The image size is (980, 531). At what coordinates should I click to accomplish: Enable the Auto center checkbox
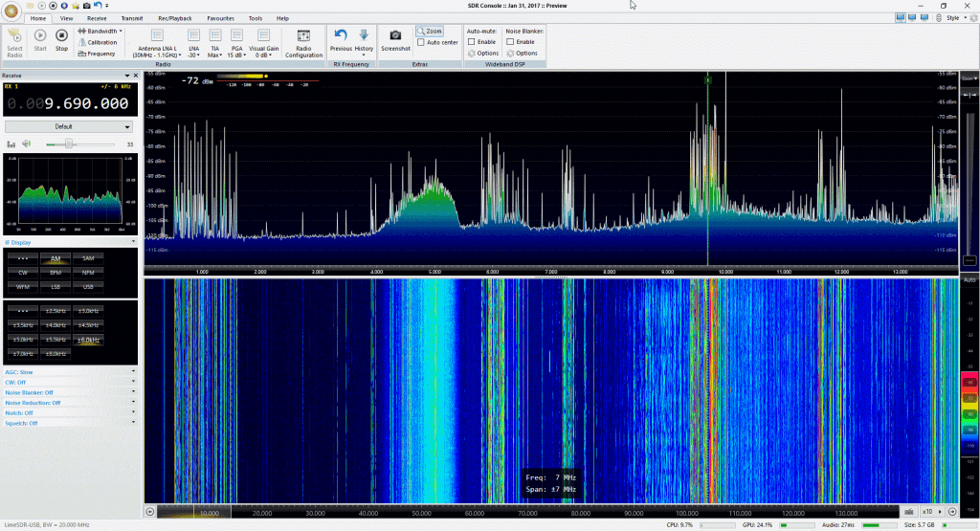tap(422, 42)
